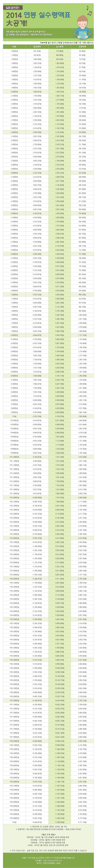Select the 1억원 salary row label
Screen dimensions: 97x868
[x=14, y=417]
